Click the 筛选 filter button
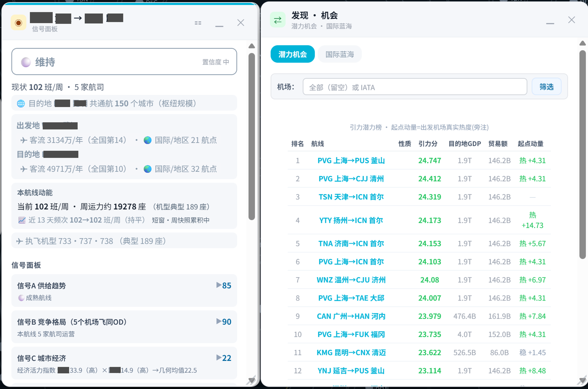 [x=546, y=87]
